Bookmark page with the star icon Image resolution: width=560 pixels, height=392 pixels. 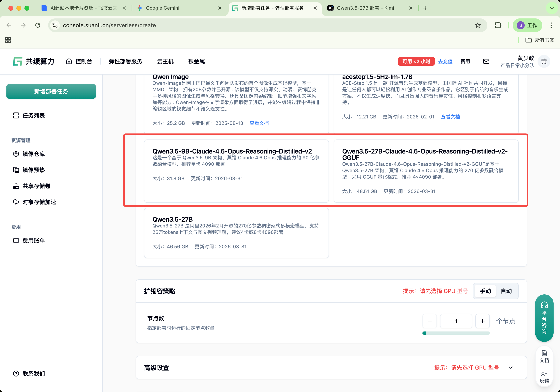(x=478, y=25)
